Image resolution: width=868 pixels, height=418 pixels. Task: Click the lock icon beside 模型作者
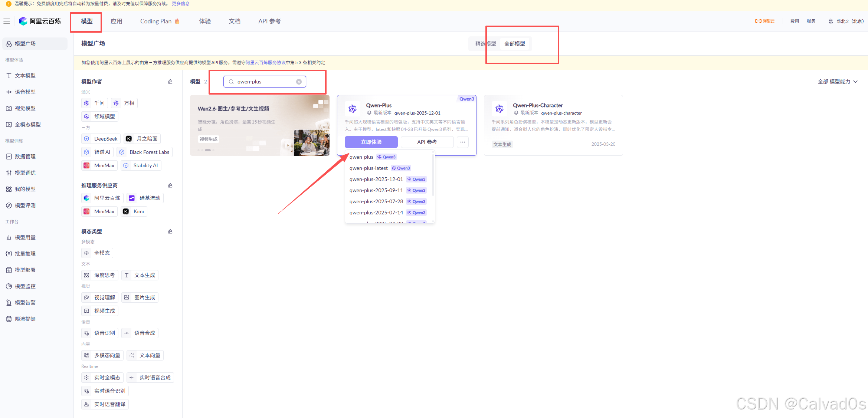(170, 82)
